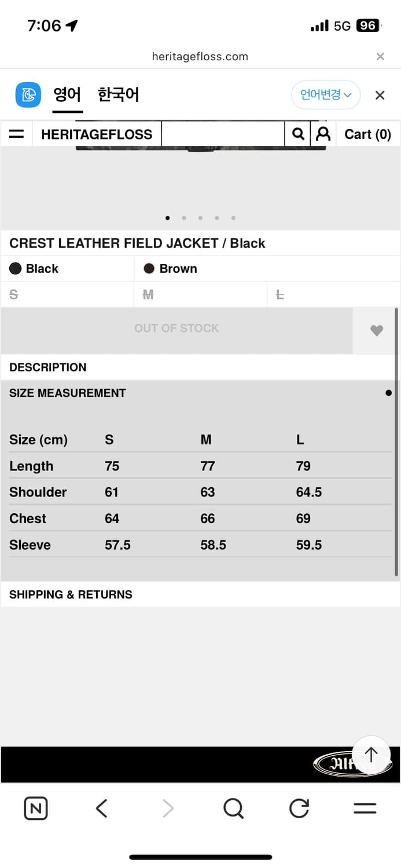Select the Black color option

(35, 269)
